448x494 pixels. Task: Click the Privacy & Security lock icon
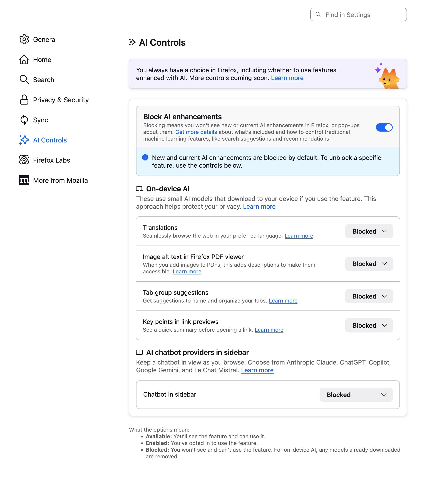pyautogui.click(x=24, y=100)
